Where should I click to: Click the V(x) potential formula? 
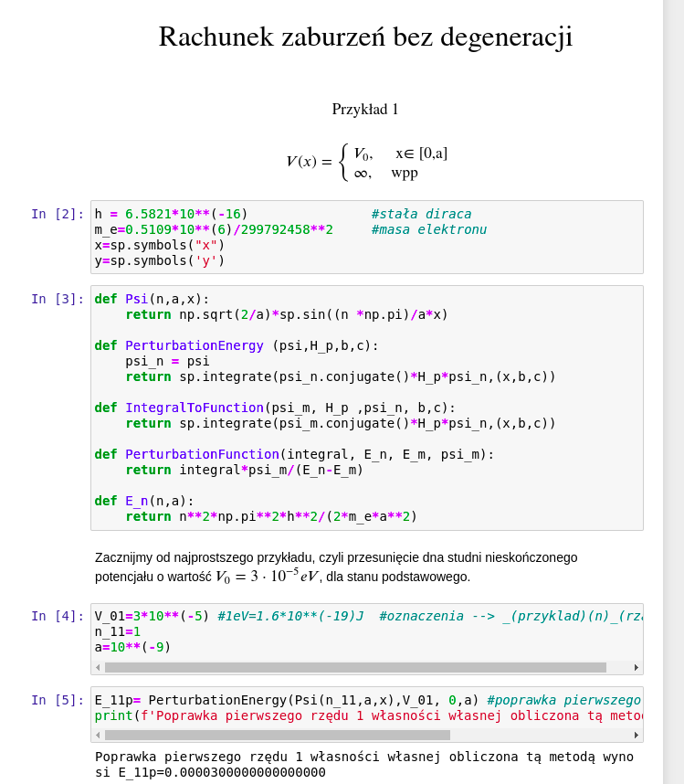point(367,163)
